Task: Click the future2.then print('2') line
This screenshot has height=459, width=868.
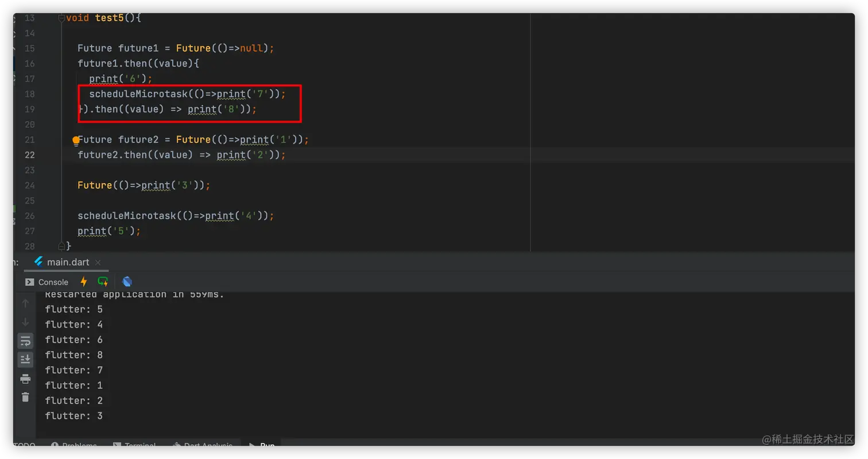Action: pyautogui.click(x=181, y=155)
